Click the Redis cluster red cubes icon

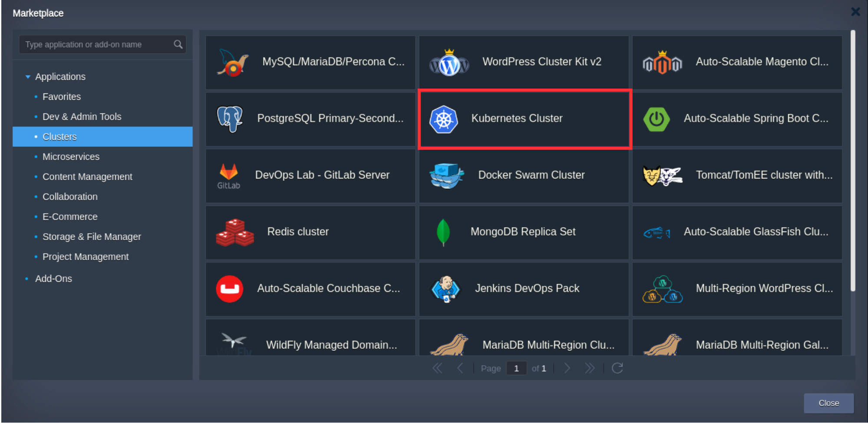click(234, 232)
